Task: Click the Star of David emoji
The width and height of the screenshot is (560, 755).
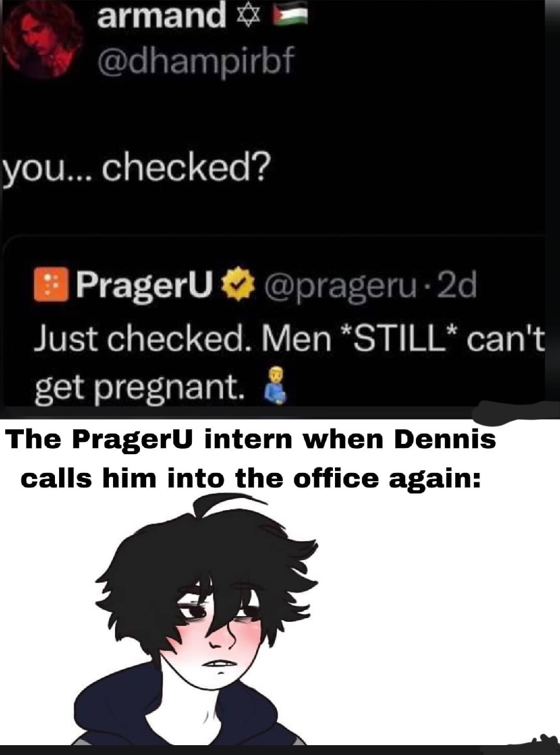Action: 248,16
